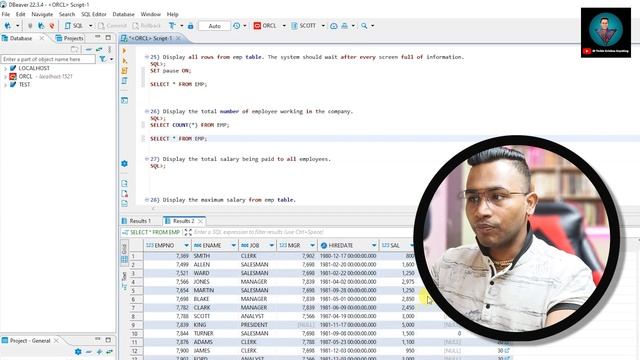
Task: Minimize the Database navigator panel
Action: click(98, 37)
